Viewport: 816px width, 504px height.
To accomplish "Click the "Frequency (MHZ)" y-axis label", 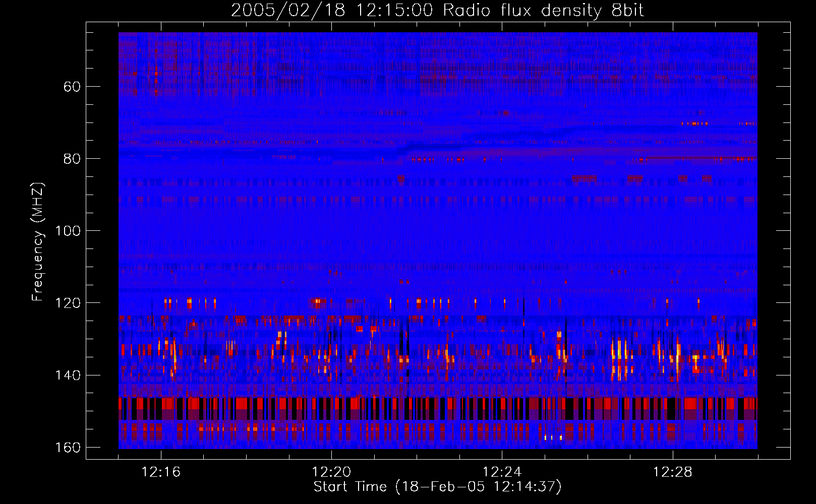I will (38, 242).
